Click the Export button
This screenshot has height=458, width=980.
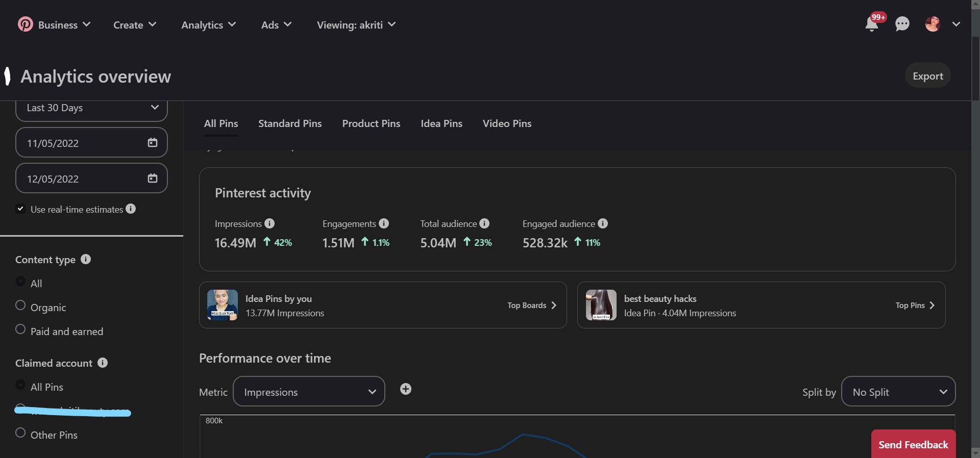[927, 76]
